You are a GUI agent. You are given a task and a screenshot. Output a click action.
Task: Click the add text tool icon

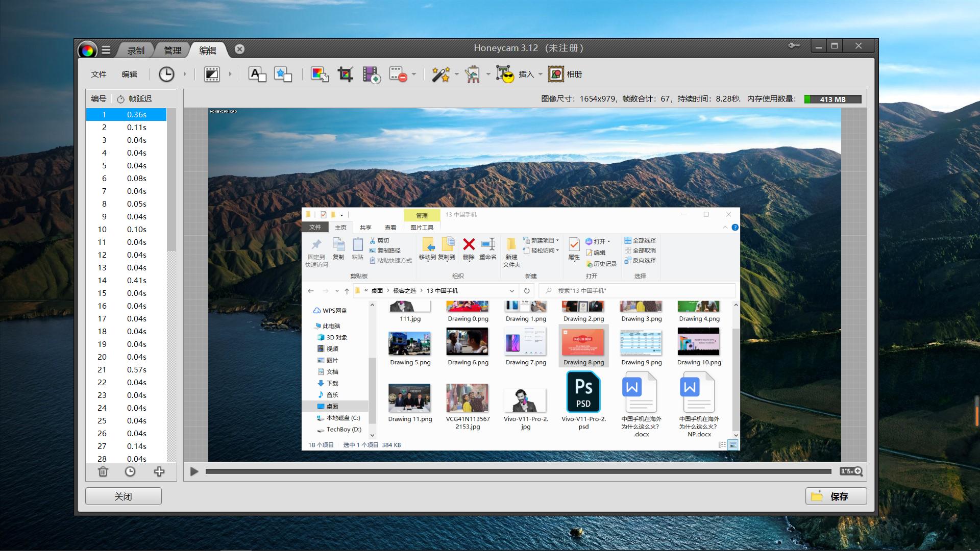click(x=257, y=74)
